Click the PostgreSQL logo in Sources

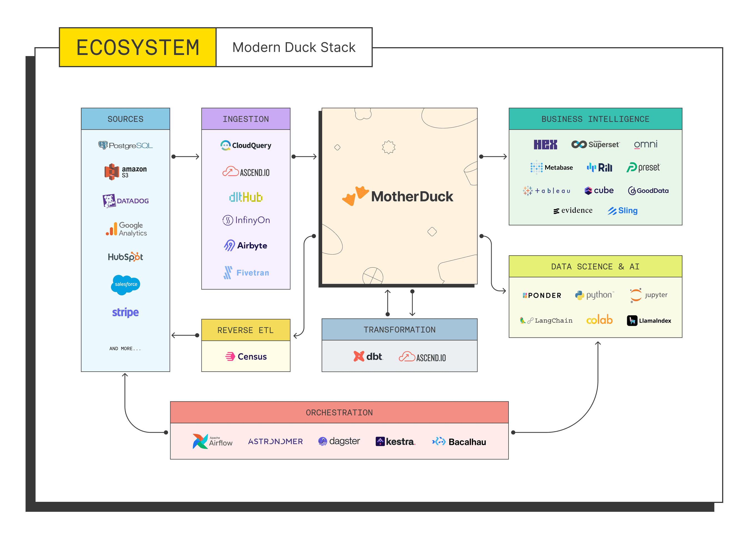point(126,145)
